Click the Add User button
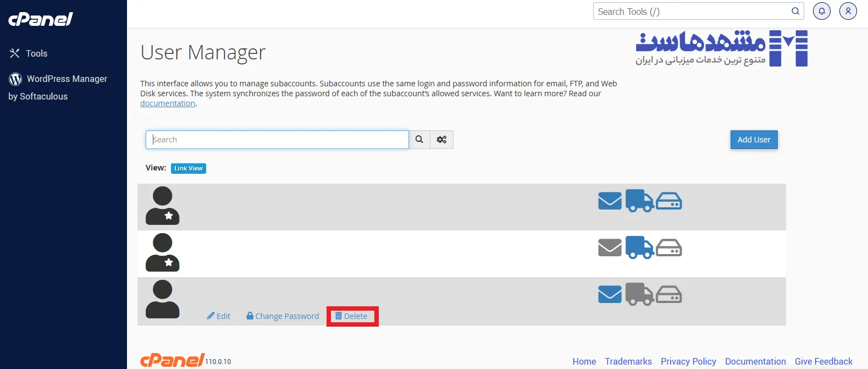This screenshot has height=369, width=868. click(754, 140)
